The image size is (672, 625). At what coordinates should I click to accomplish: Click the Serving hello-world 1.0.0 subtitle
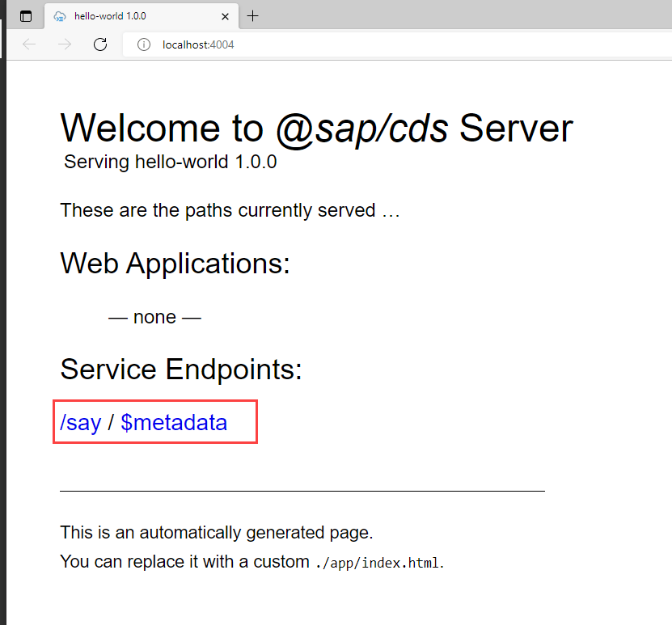170,162
